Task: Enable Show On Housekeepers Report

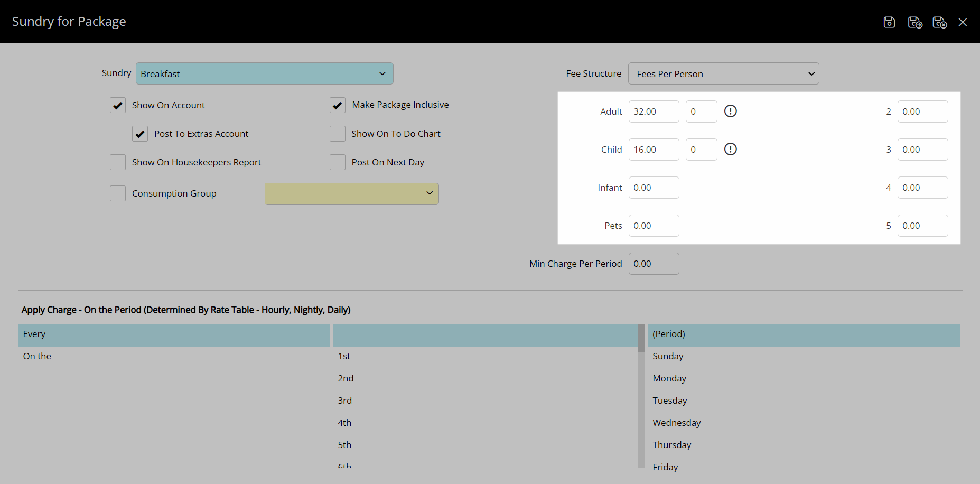Action: pyautogui.click(x=118, y=162)
